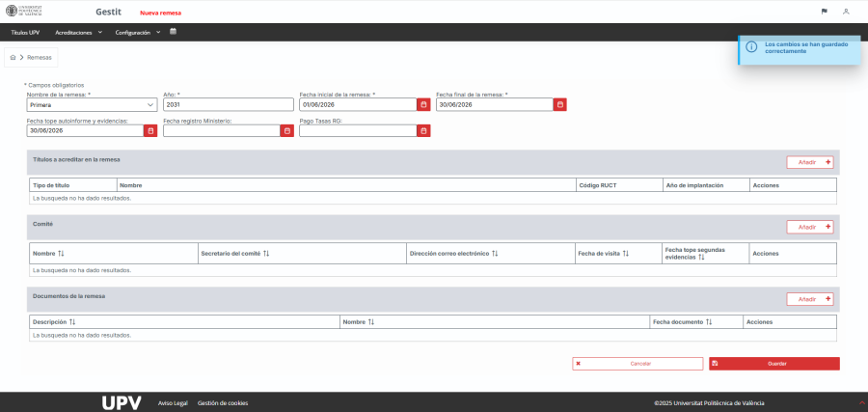Expand the Nombre de la remesa dropdown
This screenshot has width=868, height=412.
coord(92,104)
